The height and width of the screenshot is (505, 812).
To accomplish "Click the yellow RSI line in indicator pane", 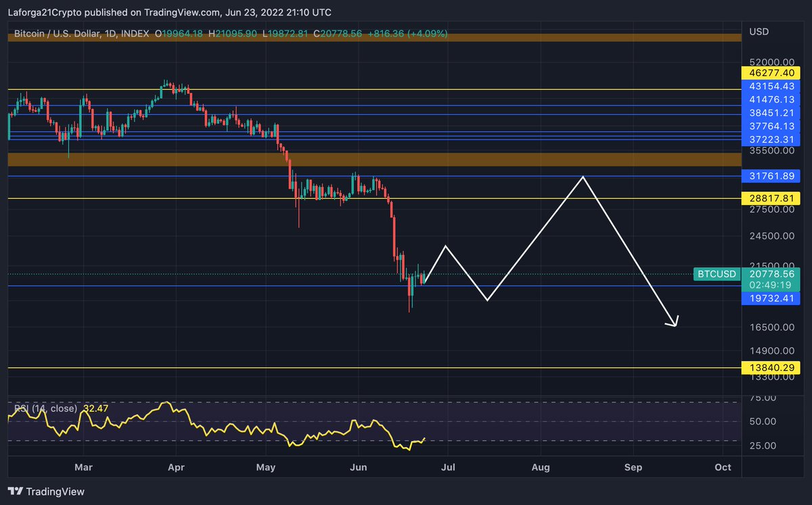I will pyautogui.click(x=217, y=427).
